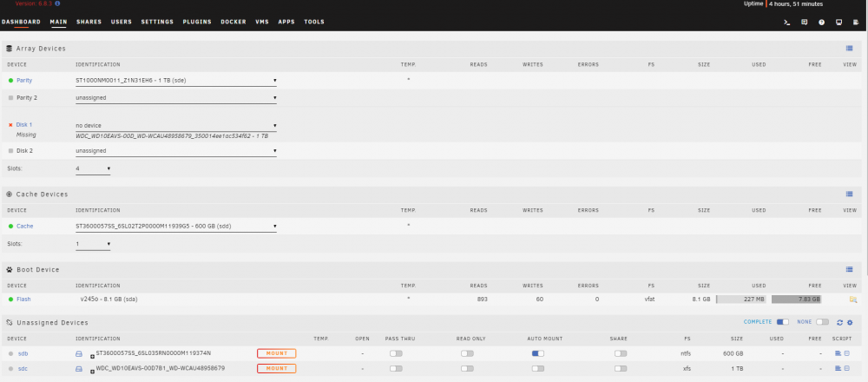This screenshot has height=382, width=868.
Task: Open the sdb device link
Action: coord(23,353)
